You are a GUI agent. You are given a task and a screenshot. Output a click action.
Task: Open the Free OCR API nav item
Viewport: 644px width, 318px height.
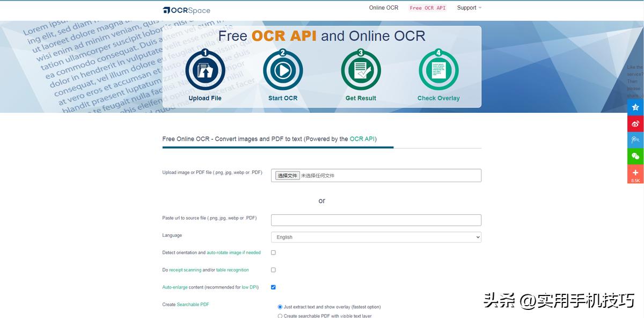(428, 8)
